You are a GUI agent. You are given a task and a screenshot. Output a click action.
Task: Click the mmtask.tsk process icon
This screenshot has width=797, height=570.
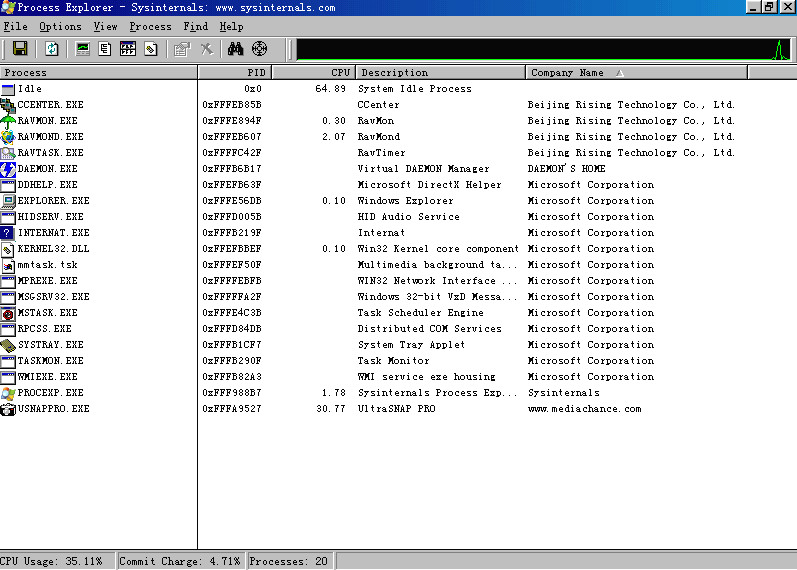[x=8, y=265]
